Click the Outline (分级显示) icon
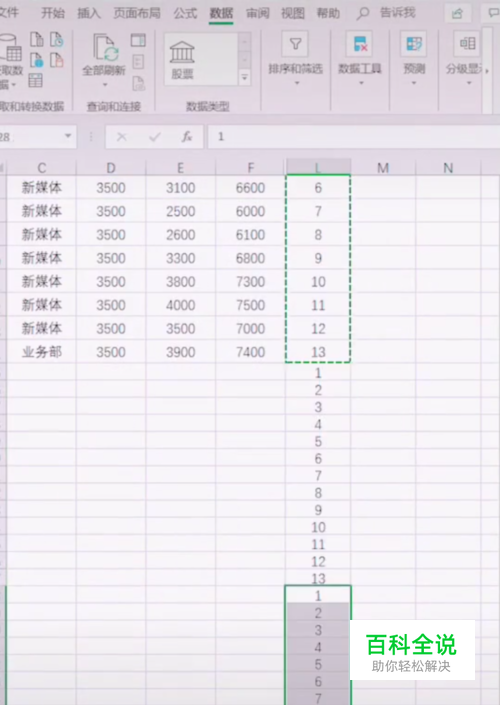500x705 pixels. [467, 44]
